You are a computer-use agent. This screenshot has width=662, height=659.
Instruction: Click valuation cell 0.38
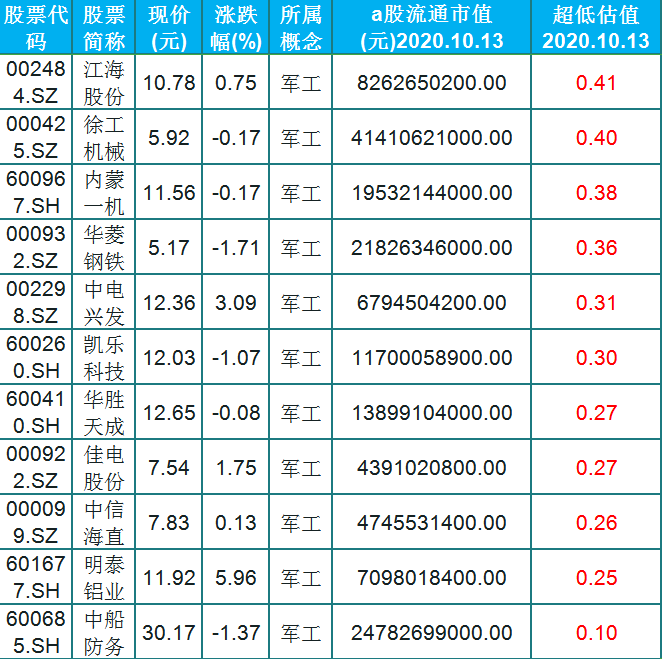596,193
